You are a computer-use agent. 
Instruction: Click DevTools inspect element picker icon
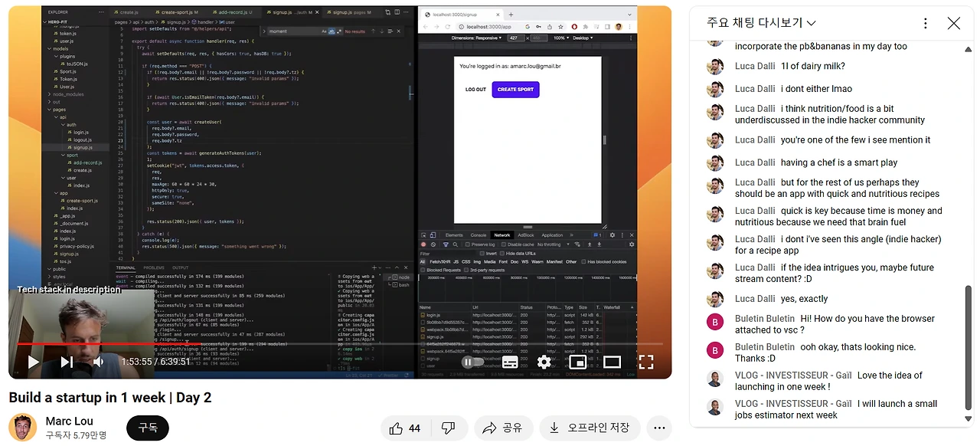423,235
